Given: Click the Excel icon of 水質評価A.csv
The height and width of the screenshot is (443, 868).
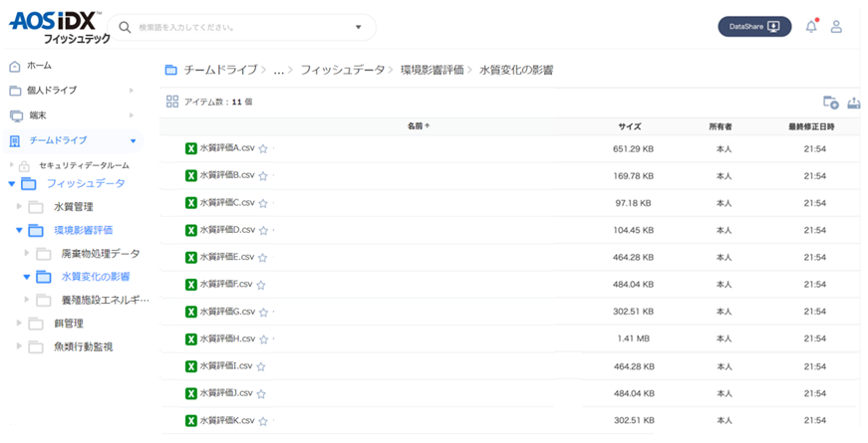Looking at the screenshot, I should [191, 148].
